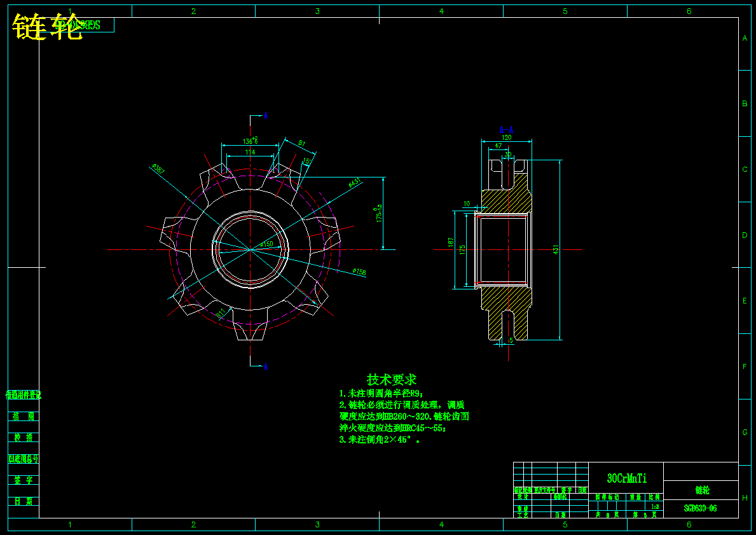Select the 重量 header in title block
756x535 pixels.
[635, 496]
